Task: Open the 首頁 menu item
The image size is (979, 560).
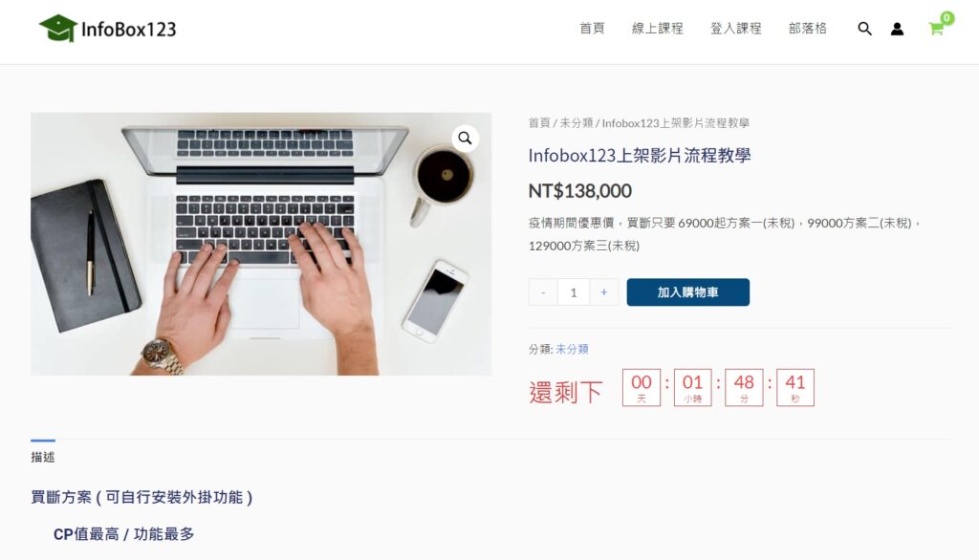Action: pyautogui.click(x=592, y=29)
